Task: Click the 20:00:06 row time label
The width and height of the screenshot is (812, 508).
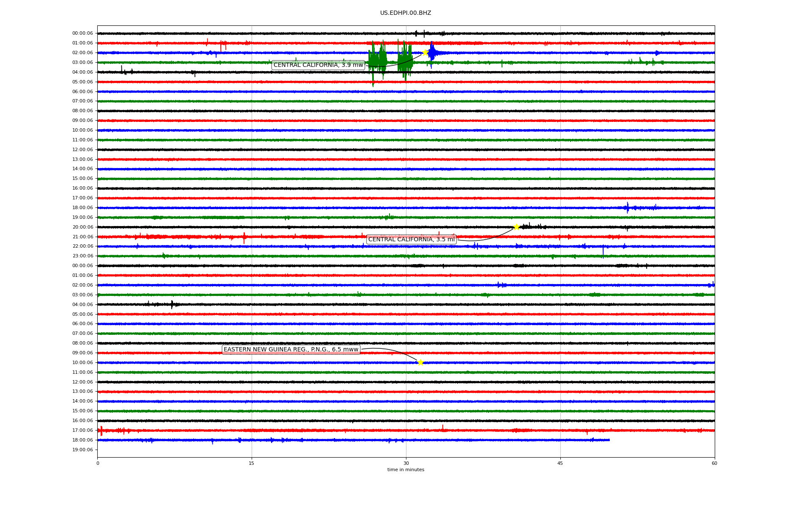Action: (82, 227)
